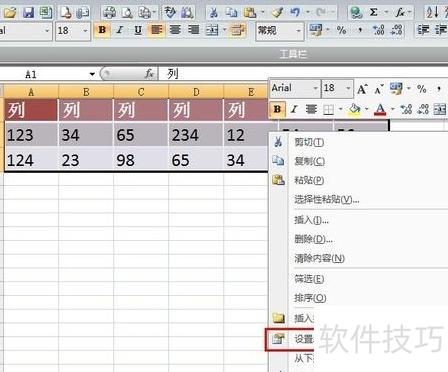Select column A header
Viewport: 448px width, 372px height.
pyautogui.click(x=31, y=92)
